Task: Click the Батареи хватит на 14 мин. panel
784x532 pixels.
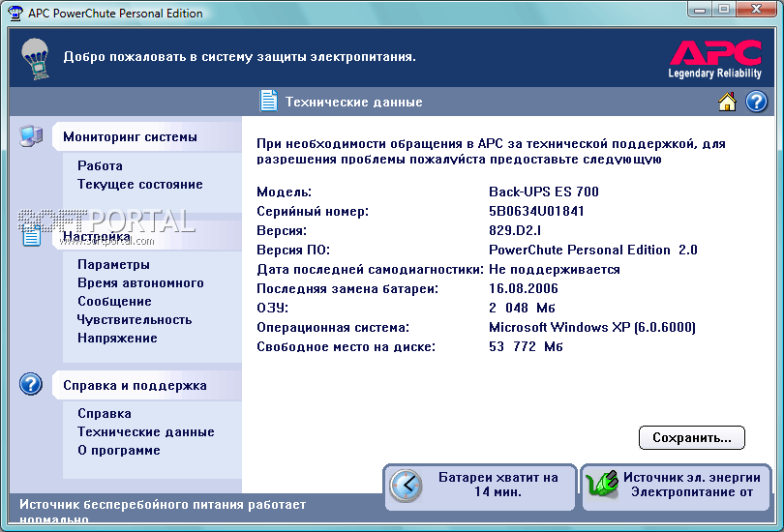Action: point(480,488)
